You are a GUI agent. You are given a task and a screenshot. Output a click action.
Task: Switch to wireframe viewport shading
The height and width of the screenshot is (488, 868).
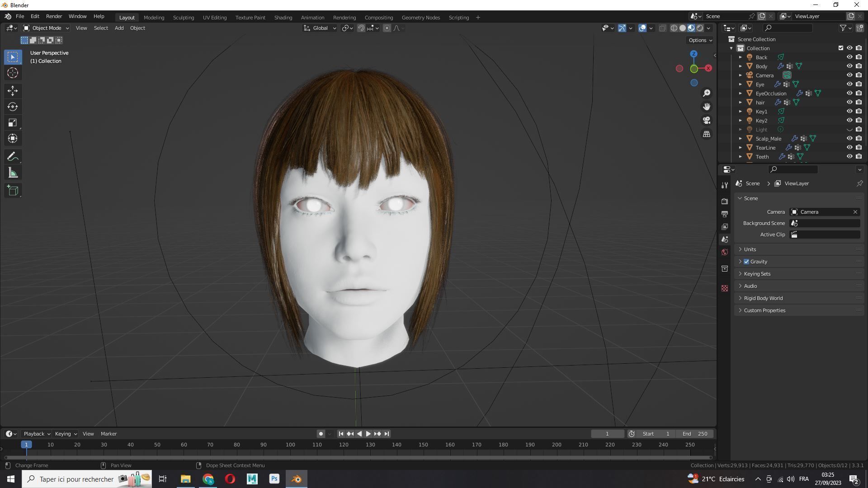tap(674, 28)
